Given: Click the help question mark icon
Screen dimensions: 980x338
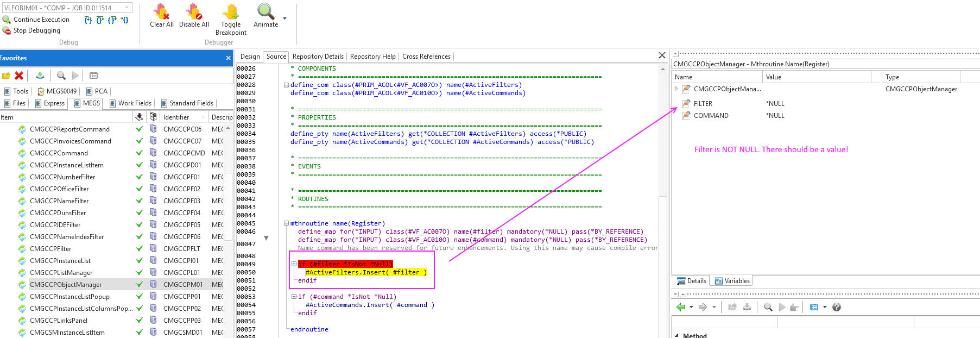Looking at the screenshot, I should click(x=837, y=307).
